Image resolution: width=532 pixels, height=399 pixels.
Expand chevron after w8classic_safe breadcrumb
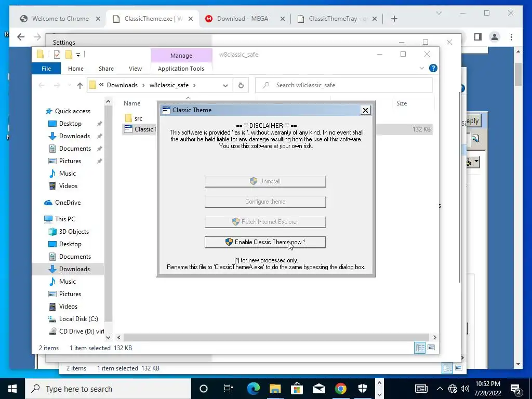194,85
